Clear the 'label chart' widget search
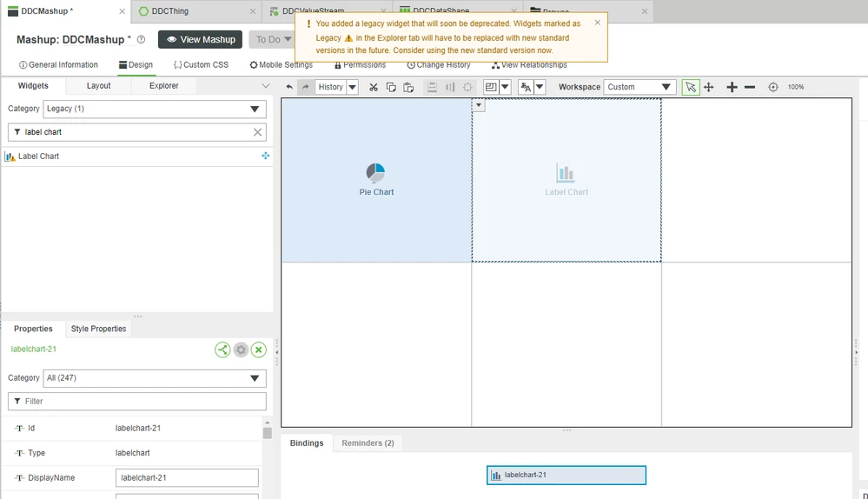This screenshot has height=499, width=868. 257,132
